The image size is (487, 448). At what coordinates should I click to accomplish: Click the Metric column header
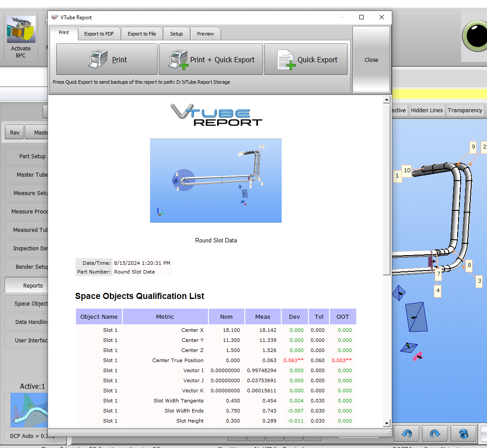coord(165,317)
